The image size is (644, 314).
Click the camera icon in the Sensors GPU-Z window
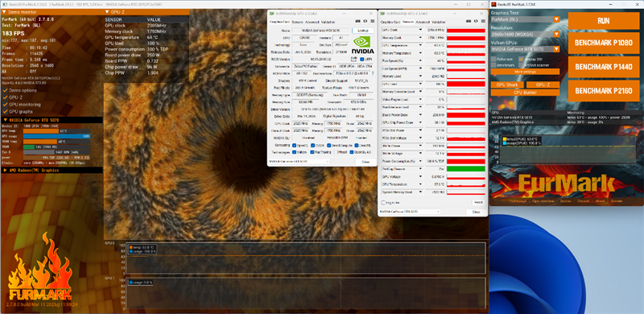(x=469, y=22)
